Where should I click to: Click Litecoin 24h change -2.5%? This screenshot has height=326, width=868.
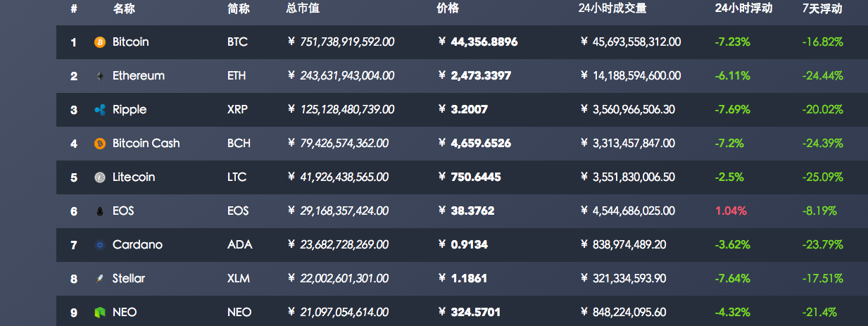click(729, 177)
